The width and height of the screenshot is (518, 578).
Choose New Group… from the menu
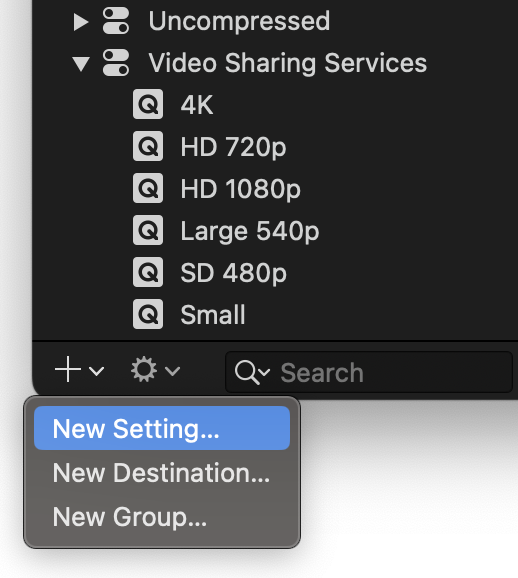[162, 517]
